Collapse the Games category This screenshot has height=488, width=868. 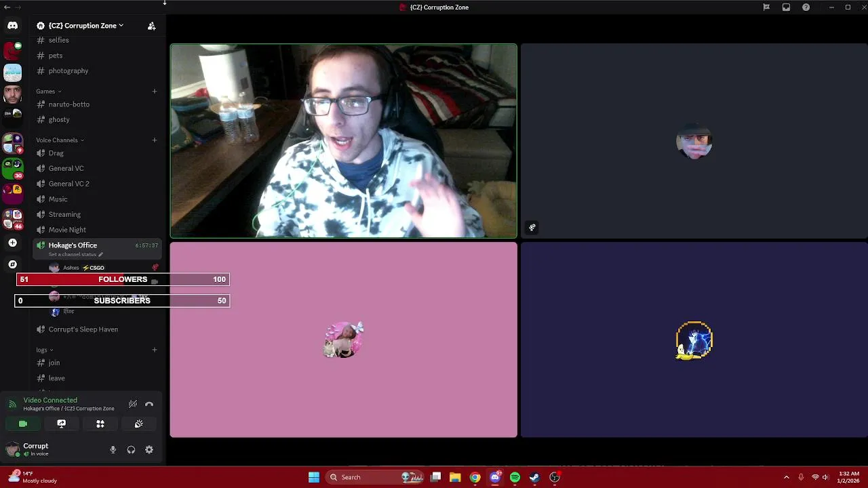pos(48,91)
